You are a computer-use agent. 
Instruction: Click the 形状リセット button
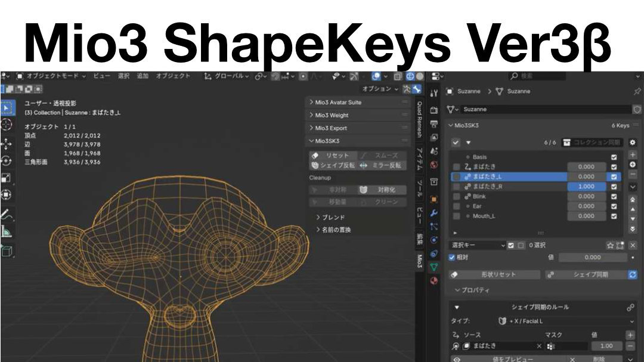[494, 274]
